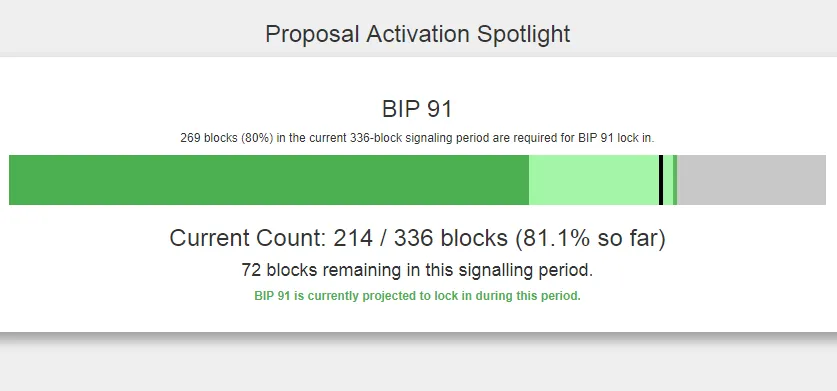Click the narrow green sliver after black marker
837x391 pixels.
tap(675, 180)
